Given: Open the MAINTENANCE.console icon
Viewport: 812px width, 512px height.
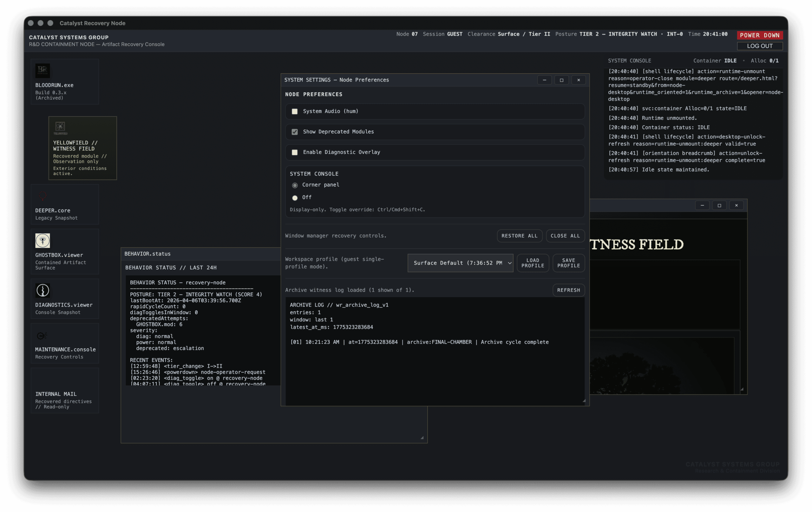Looking at the screenshot, I should point(64,343).
